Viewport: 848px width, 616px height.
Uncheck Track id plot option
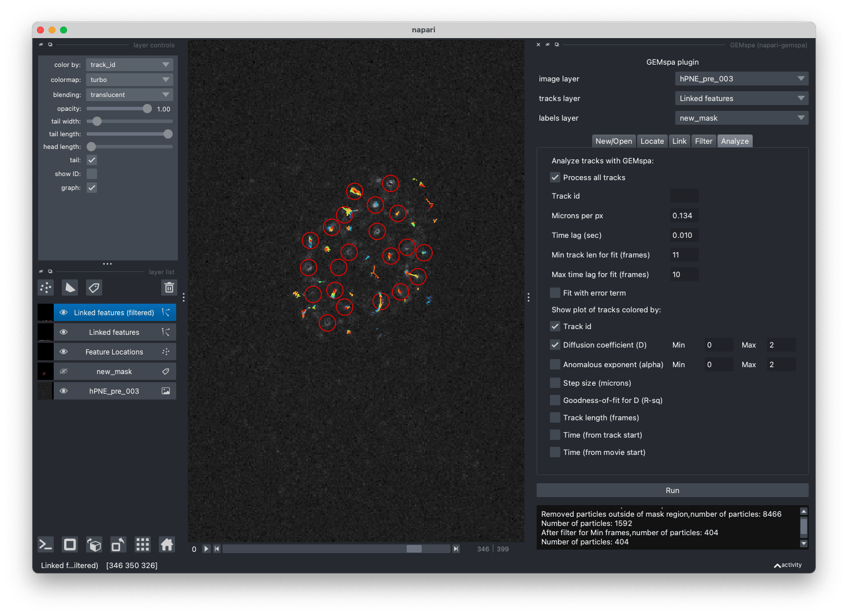(555, 326)
